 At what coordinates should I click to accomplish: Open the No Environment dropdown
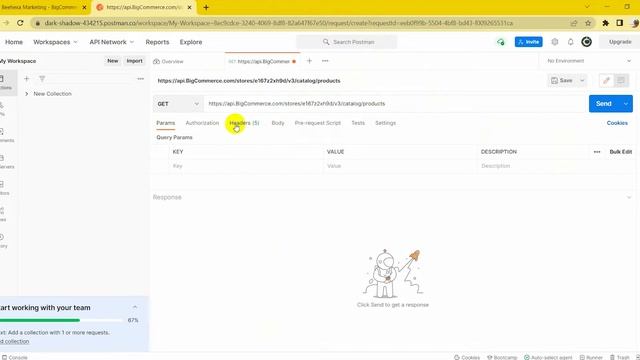589,61
